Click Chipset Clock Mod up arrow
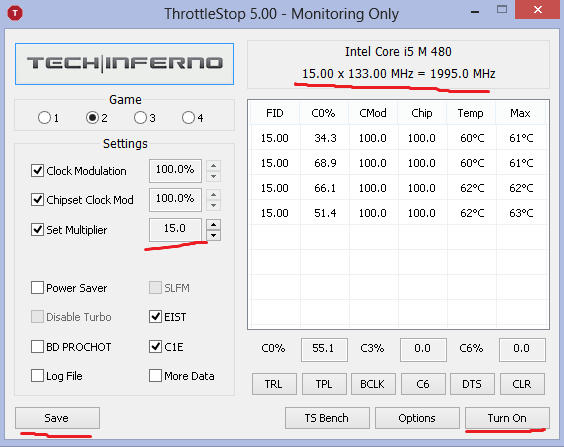This screenshot has height=447, width=564. click(213, 195)
